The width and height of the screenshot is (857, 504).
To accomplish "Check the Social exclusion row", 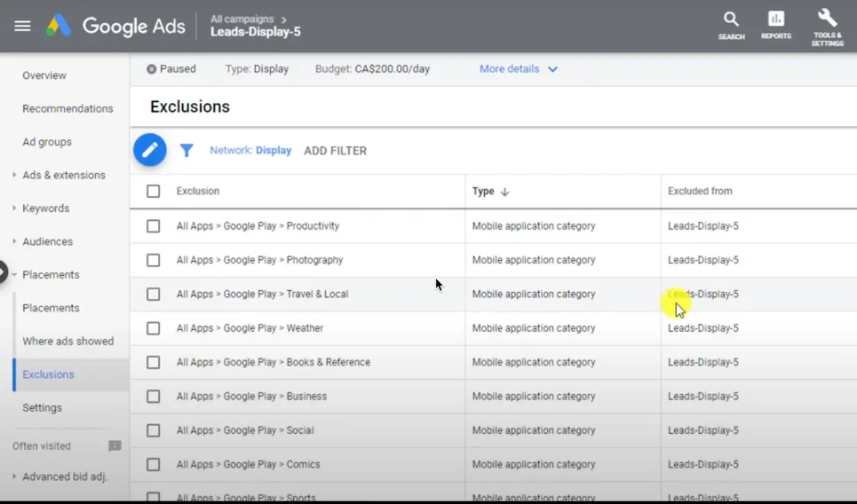I will [153, 430].
